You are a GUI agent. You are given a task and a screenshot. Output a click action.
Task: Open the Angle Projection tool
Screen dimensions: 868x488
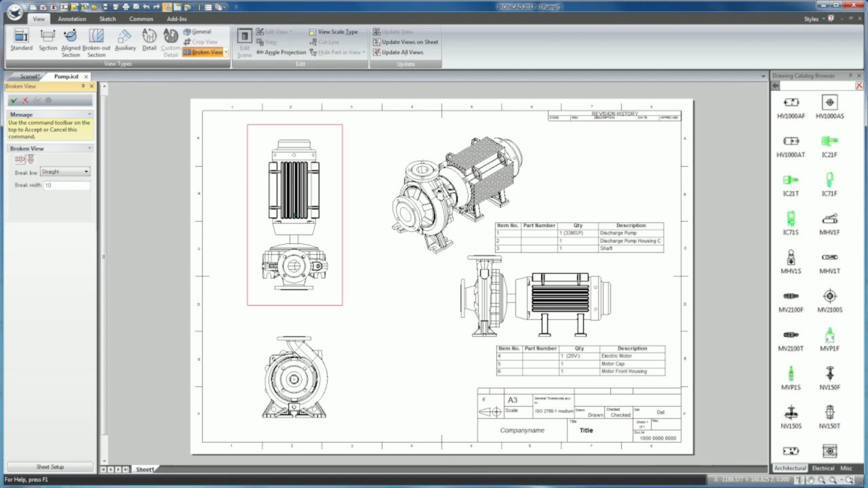click(281, 52)
